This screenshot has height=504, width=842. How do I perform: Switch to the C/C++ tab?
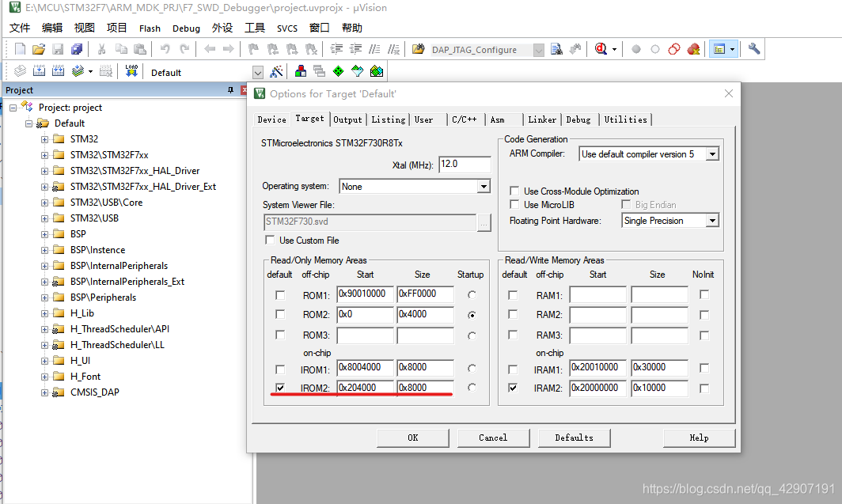(465, 119)
